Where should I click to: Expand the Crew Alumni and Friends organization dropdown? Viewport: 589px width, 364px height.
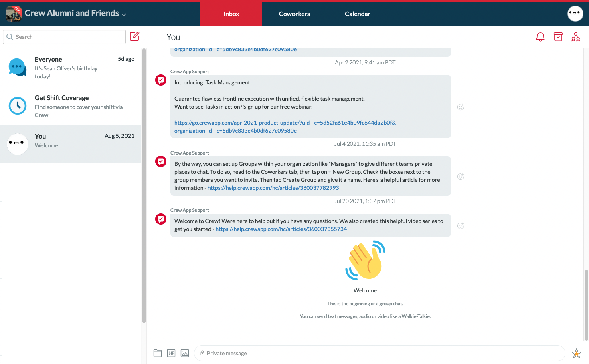[x=124, y=13]
